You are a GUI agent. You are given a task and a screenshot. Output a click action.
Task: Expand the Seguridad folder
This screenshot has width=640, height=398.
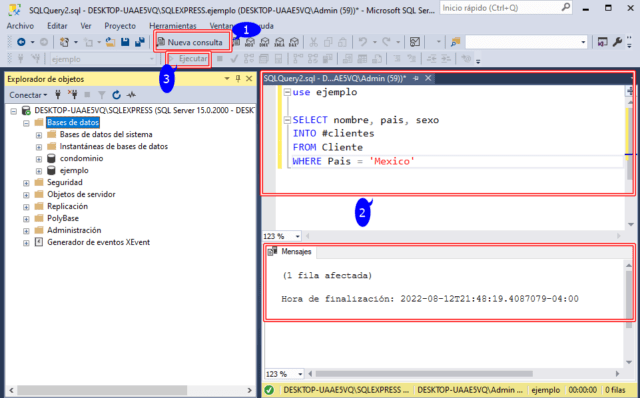tap(26, 183)
